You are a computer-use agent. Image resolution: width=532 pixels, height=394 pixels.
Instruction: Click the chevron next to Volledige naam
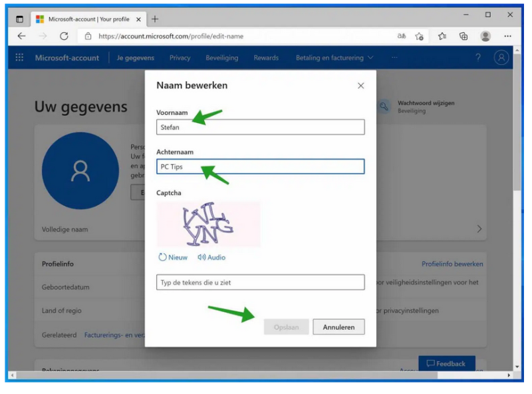pos(479,229)
